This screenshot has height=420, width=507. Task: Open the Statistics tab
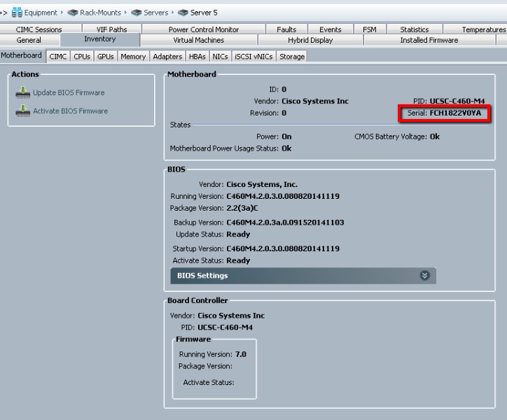415,29
